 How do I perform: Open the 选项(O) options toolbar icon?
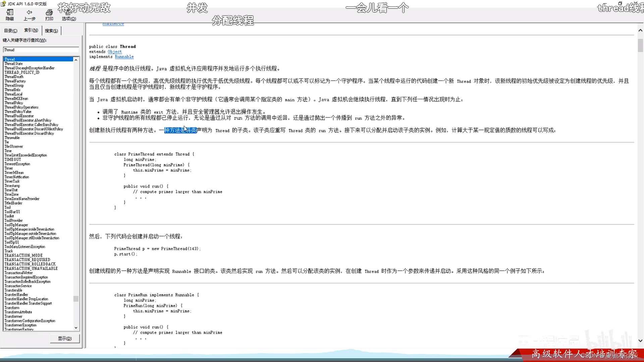coord(68,13)
